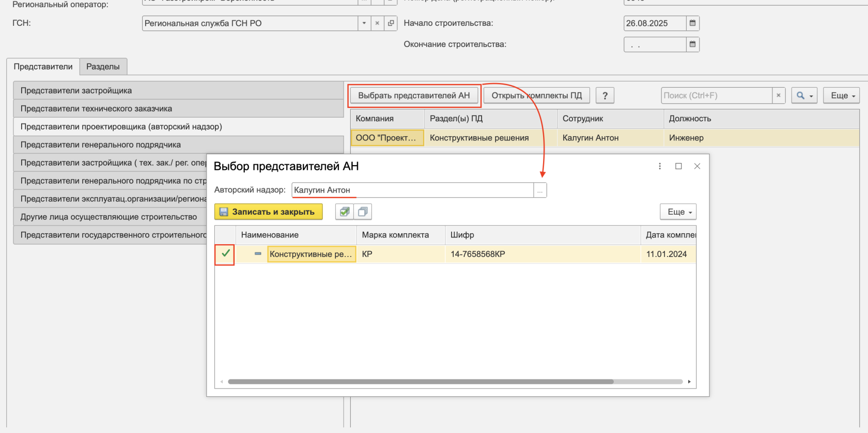Select the Конструктивные решения cell in main table
868x433 pixels.
point(490,138)
